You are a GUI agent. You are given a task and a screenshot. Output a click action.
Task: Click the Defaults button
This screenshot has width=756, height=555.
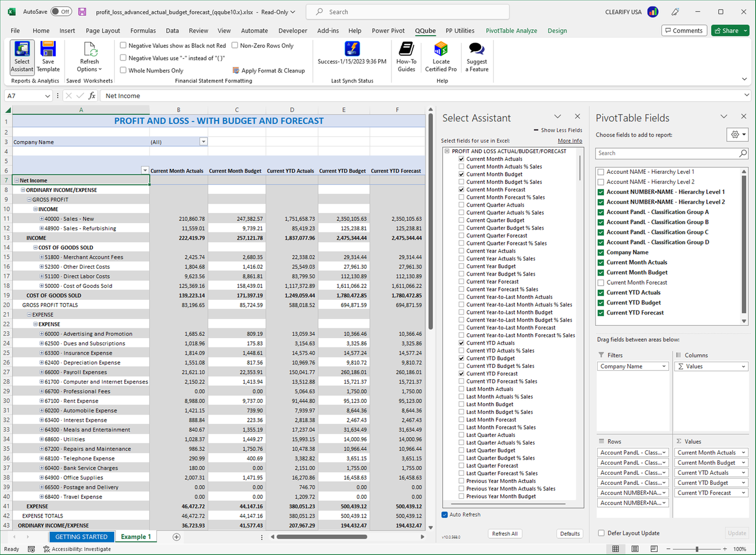570,534
